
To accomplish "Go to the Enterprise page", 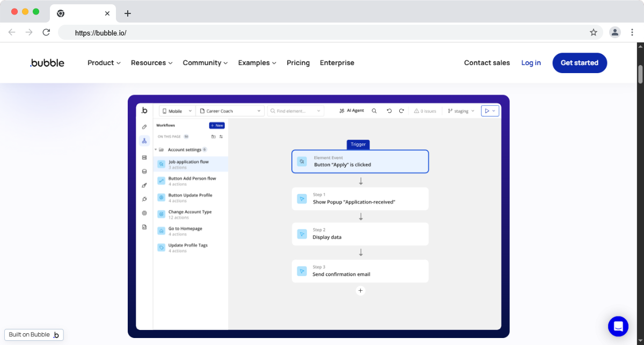I will click(337, 63).
